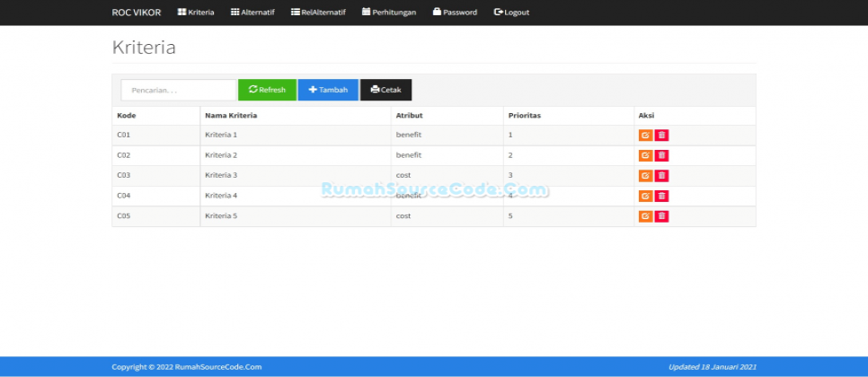Edit the C05 Kriteria 5 row
868x377 pixels.
(x=645, y=216)
